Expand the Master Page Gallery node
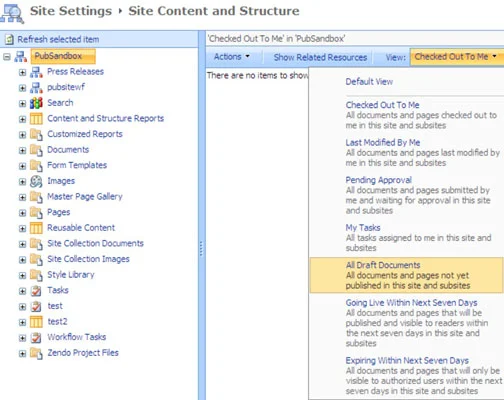 pyautogui.click(x=22, y=197)
